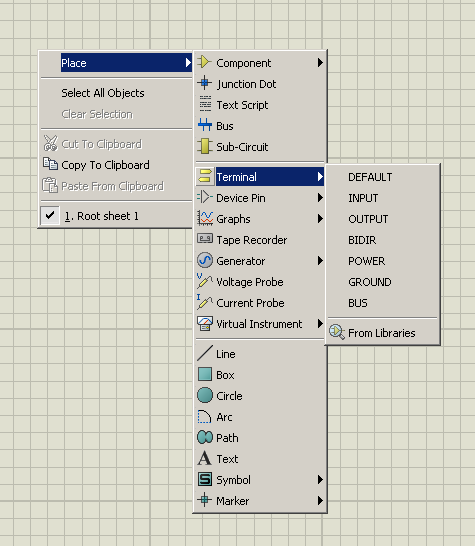
Task: Choose the Current Probe icon
Action: point(205,302)
